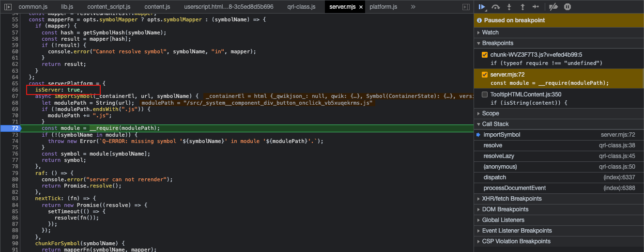Resume script execution
Image resolution: width=644 pixels, height=252 pixels.
coord(482,7)
